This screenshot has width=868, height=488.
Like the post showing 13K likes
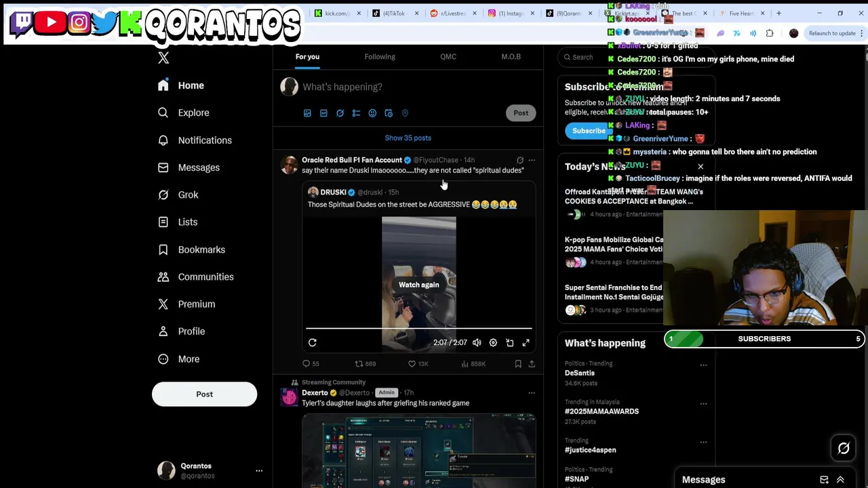[418, 364]
